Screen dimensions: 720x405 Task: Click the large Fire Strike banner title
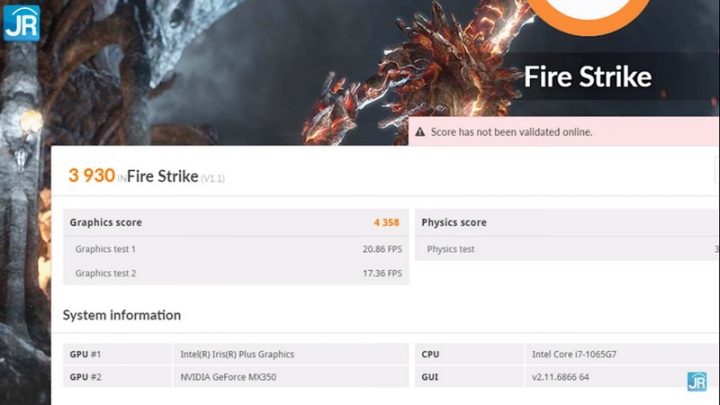pos(587,77)
